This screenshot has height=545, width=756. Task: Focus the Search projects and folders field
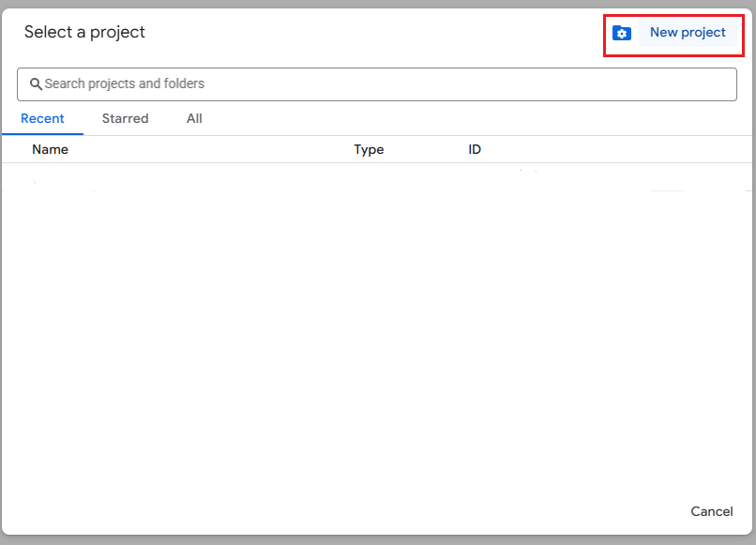375,83
